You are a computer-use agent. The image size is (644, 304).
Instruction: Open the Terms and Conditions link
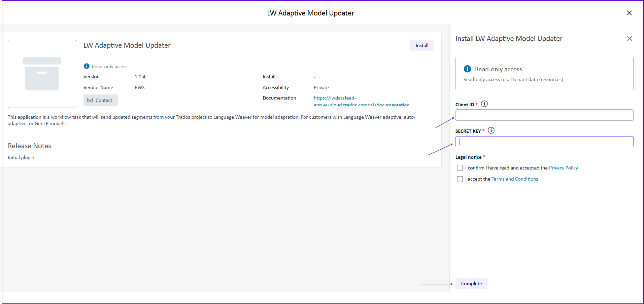(514, 179)
